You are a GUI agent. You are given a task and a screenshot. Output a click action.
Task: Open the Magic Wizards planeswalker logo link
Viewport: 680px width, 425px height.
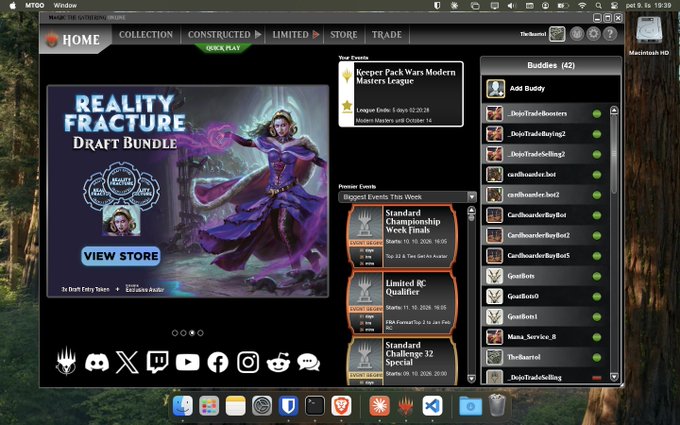(x=66, y=361)
